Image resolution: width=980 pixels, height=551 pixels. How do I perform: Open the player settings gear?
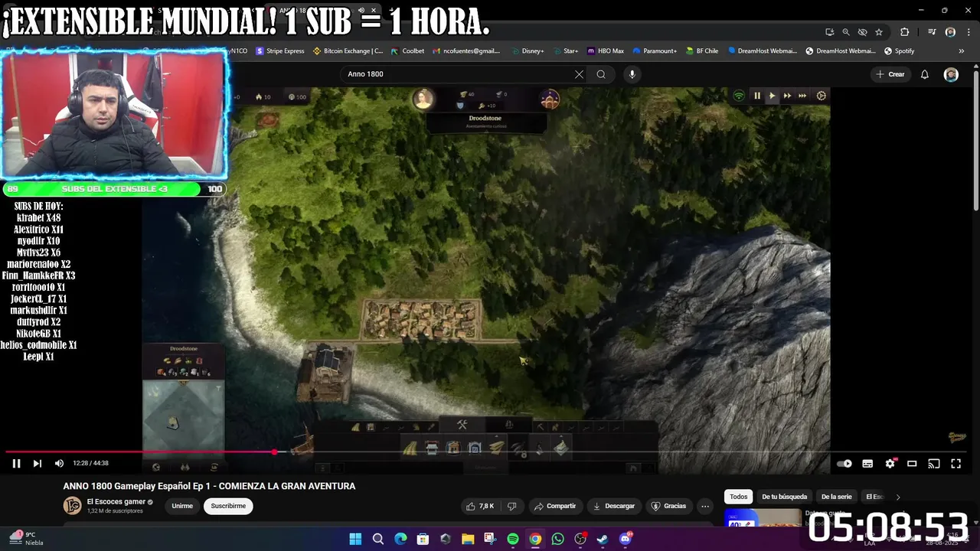pos(890,464)
